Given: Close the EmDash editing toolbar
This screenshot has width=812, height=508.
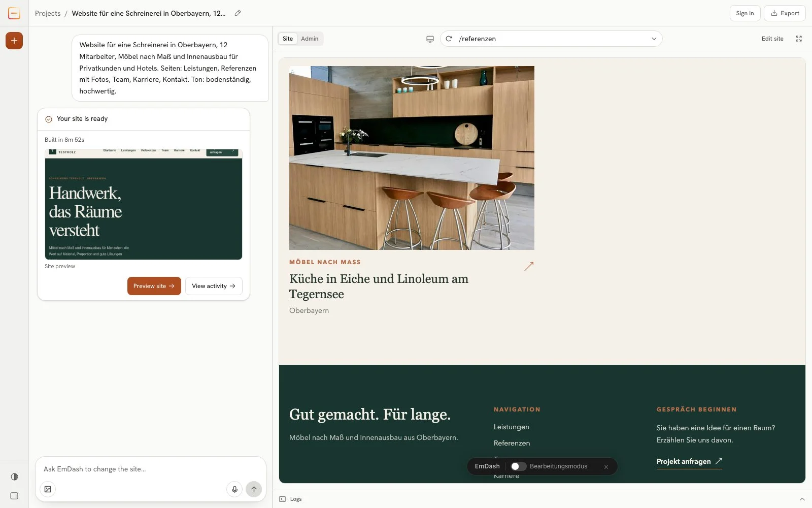Looking at the screenshot, I should [x=606, y=467].
